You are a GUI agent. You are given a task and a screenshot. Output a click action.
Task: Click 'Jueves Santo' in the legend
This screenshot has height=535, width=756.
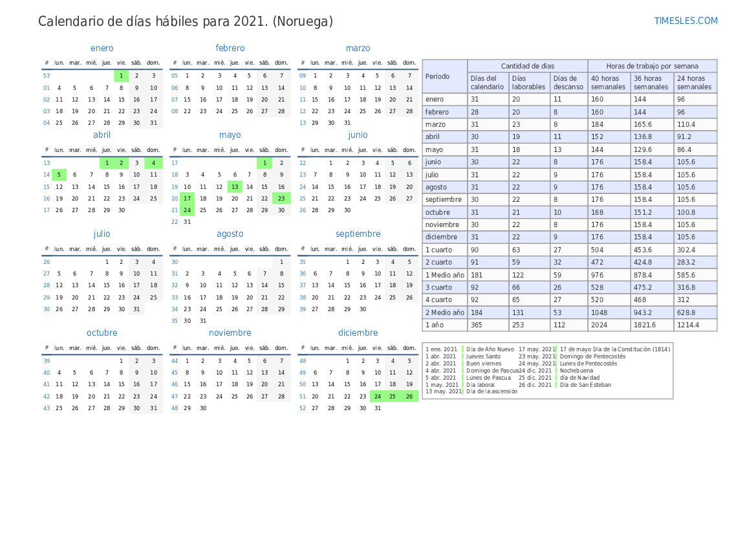483,356
